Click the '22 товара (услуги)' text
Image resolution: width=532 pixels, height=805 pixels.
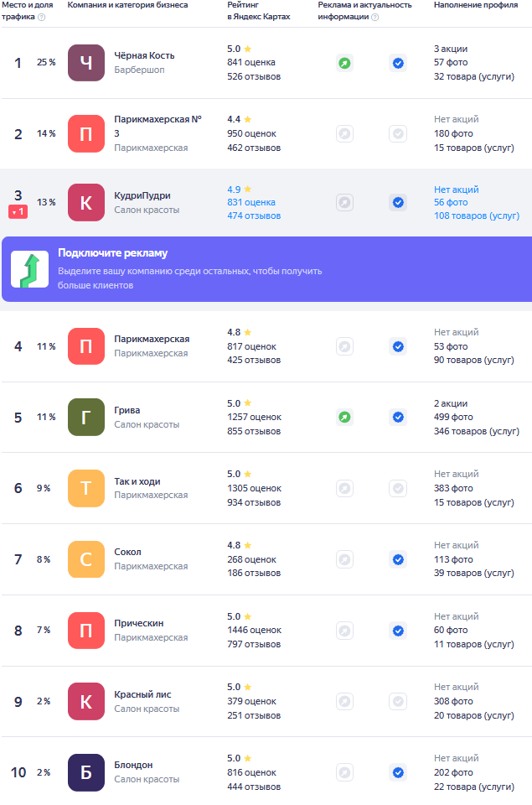(x=474, y=787)
